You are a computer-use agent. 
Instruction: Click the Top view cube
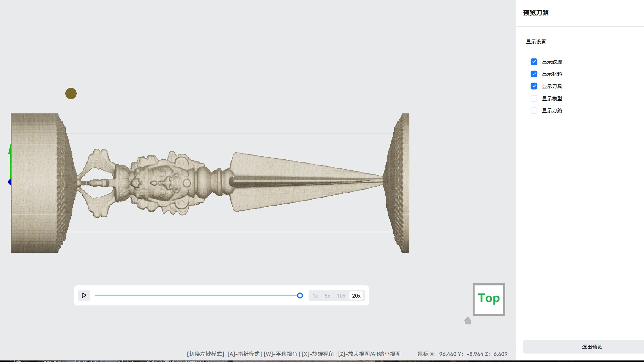coord(489,299)
